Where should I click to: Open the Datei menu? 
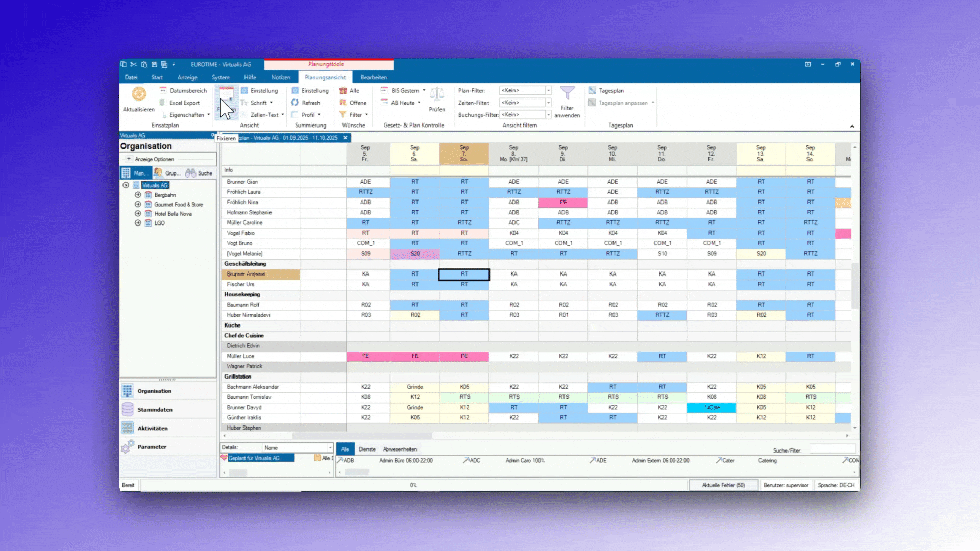(x=131, y=77)
